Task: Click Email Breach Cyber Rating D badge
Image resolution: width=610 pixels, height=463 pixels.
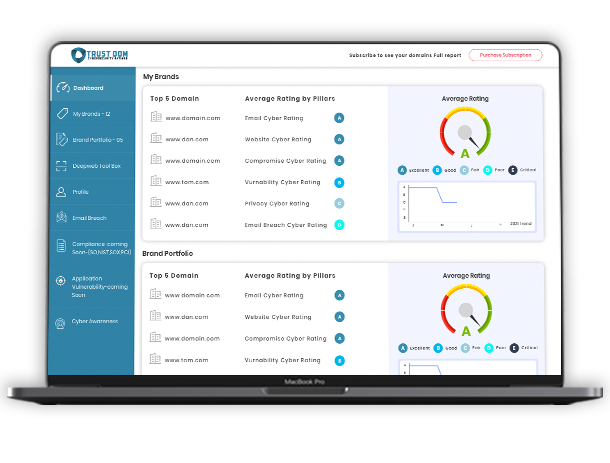Action: (x=339, y=225)
